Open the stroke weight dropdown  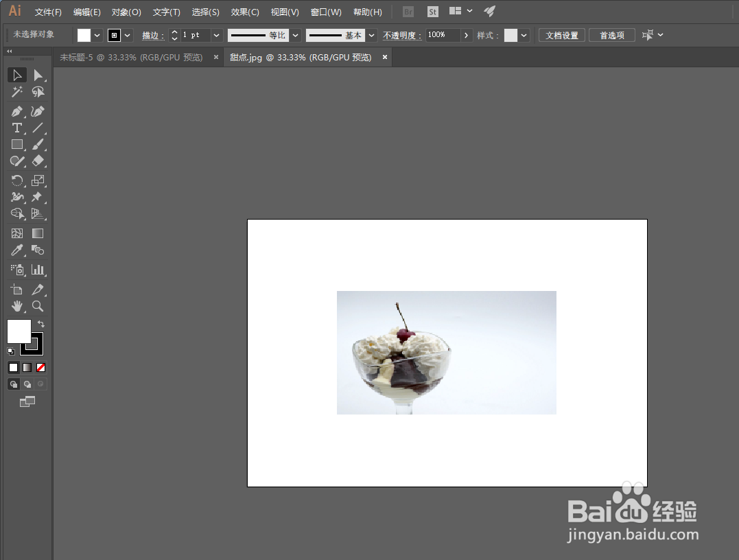[216, 36]
